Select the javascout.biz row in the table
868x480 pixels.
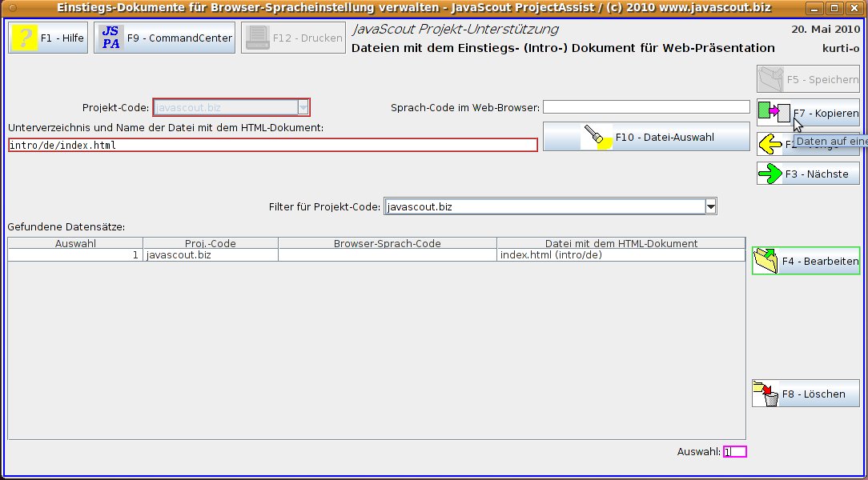tap(211, 255)
